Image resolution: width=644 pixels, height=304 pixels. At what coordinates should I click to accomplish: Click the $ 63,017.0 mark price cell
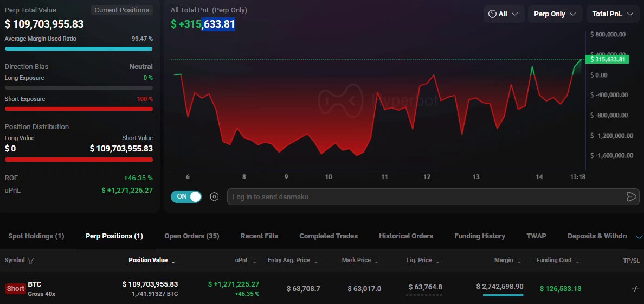364,289
